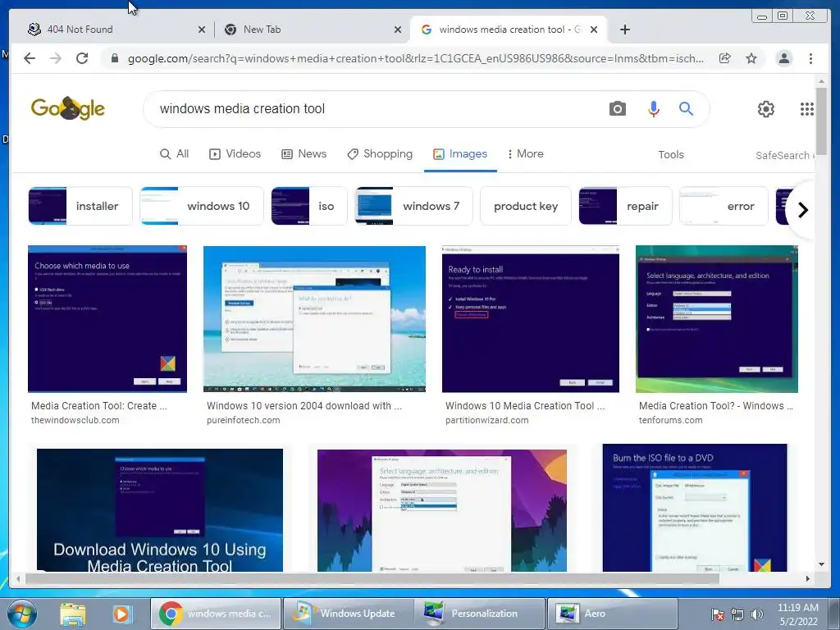Start voice search with the microphone icon

[x=654, y=109]
